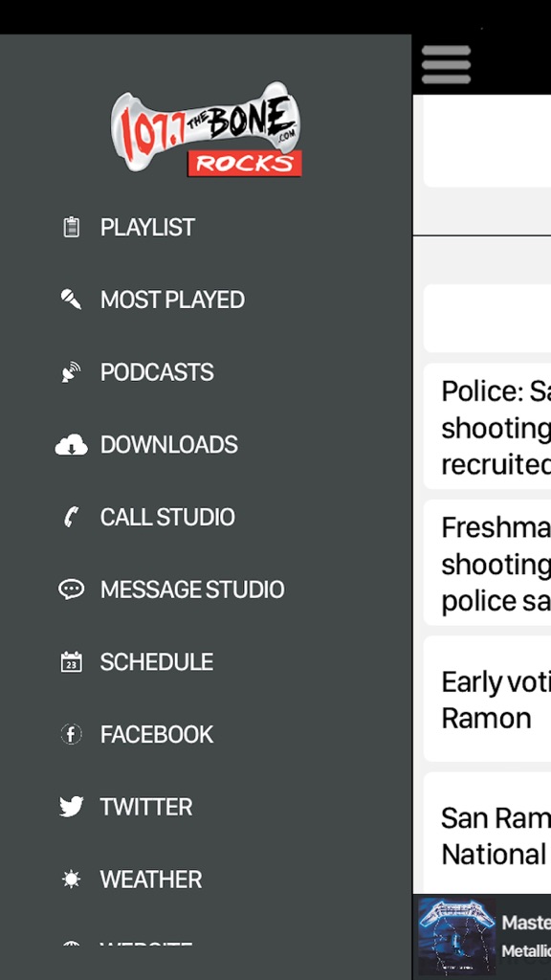Image resolution: width=551 pixels, height=980 pixels.
Task: Tap the Weather sun icon
Action: (x=71, y=880)
